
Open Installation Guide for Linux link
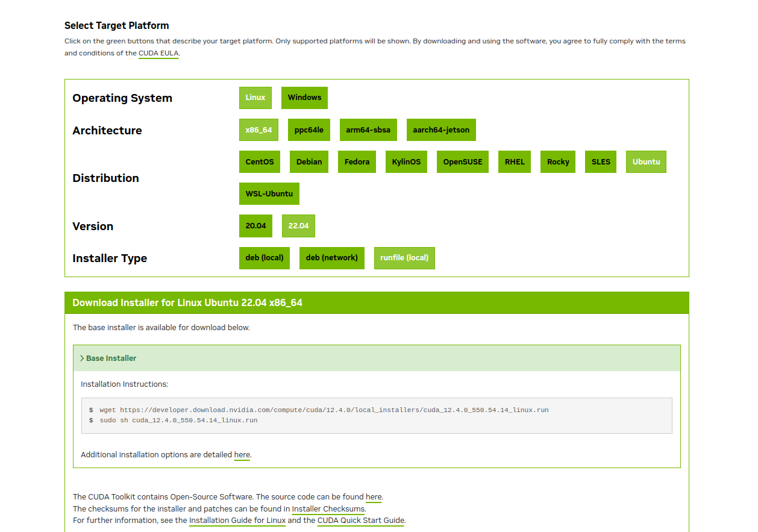[x=237, y=520]
